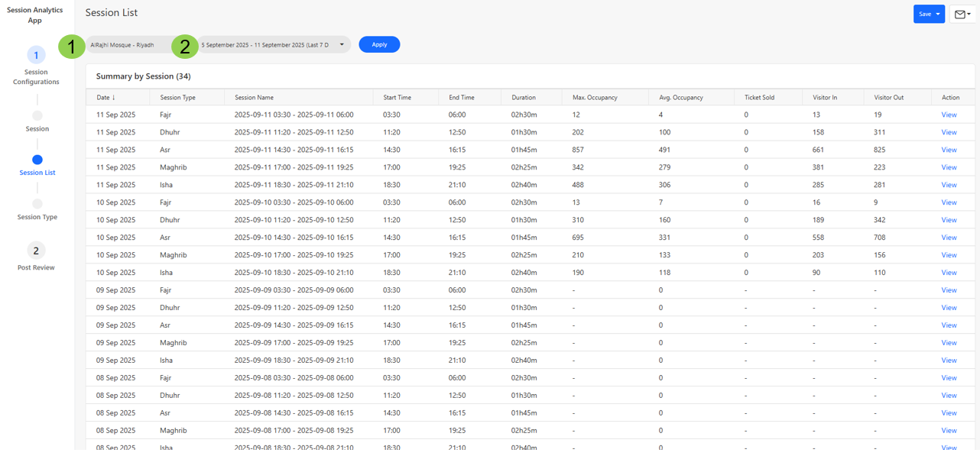This screenshot has height=456, width=980.
Task: Open the Save button dropdown arrow
Action: click(938, 15)
